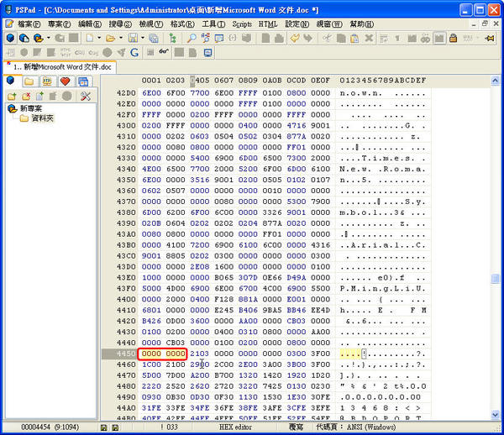
Task: Expand the Save dropdown arrow
Action: tap(143, 39)
